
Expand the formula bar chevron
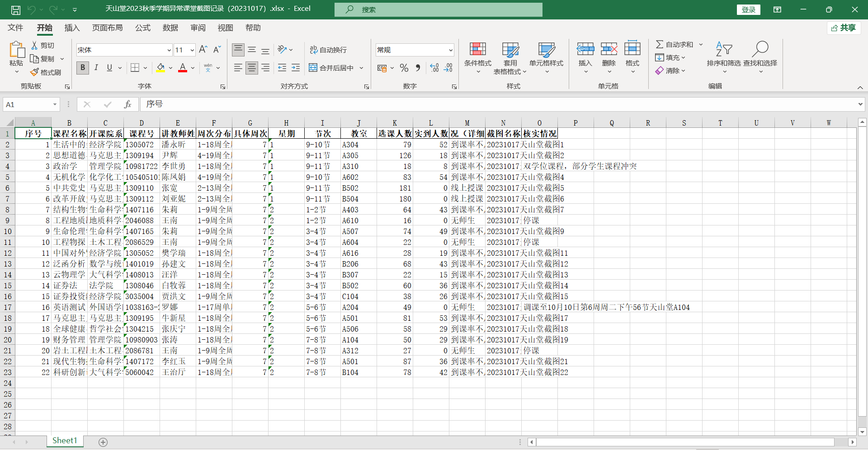point(860,104)
